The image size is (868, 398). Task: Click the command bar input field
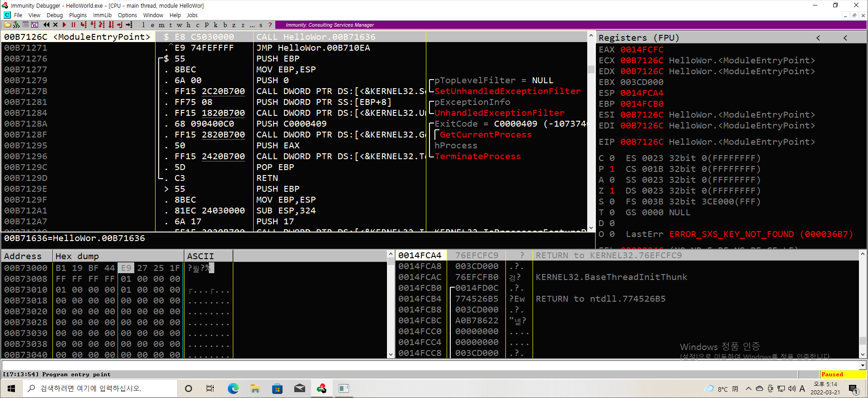click(x=430, y=365)
